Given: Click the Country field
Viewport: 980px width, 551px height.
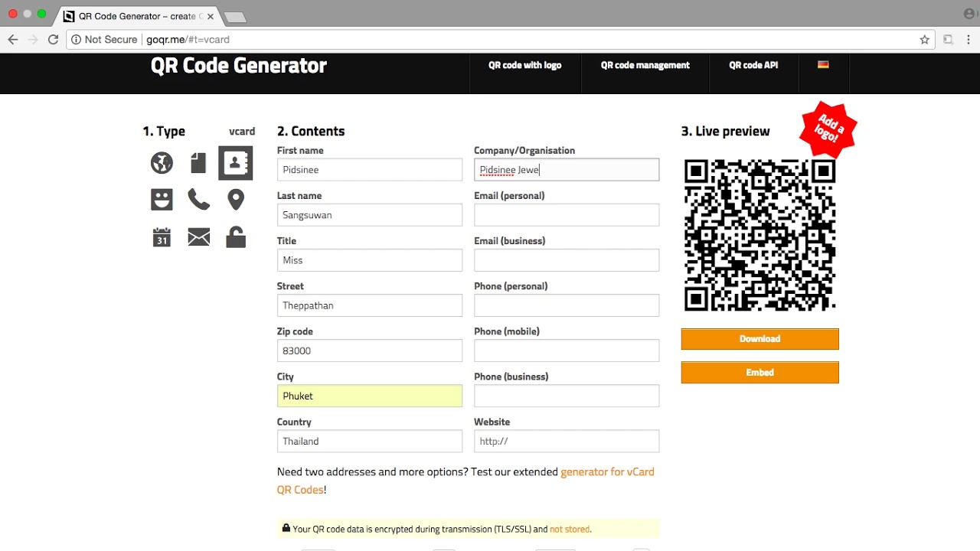Looking at the screenshot, I should pos(370,441).
